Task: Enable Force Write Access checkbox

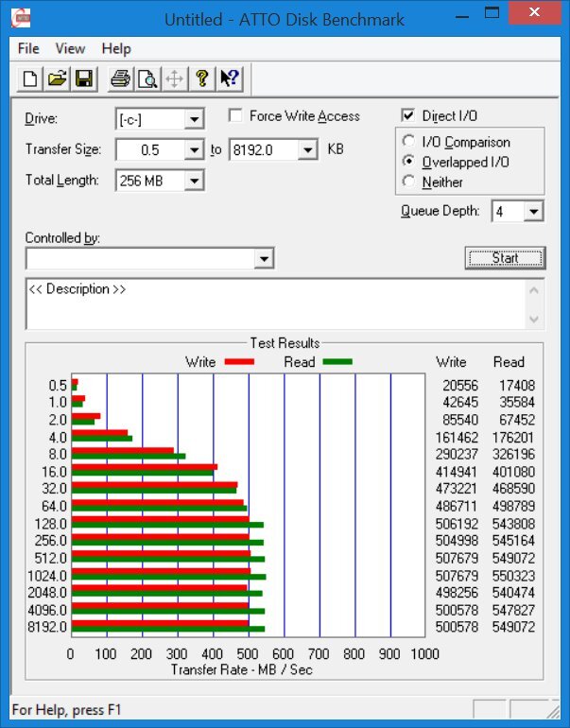Action: point(235,115)
